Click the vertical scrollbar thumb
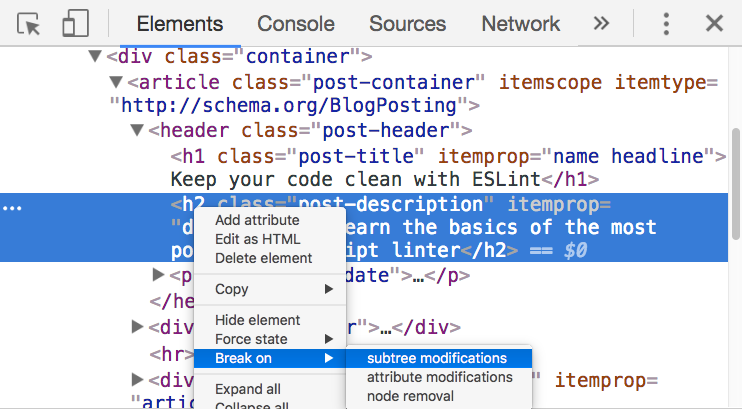 pyautogui.click(x=735, y=183)
